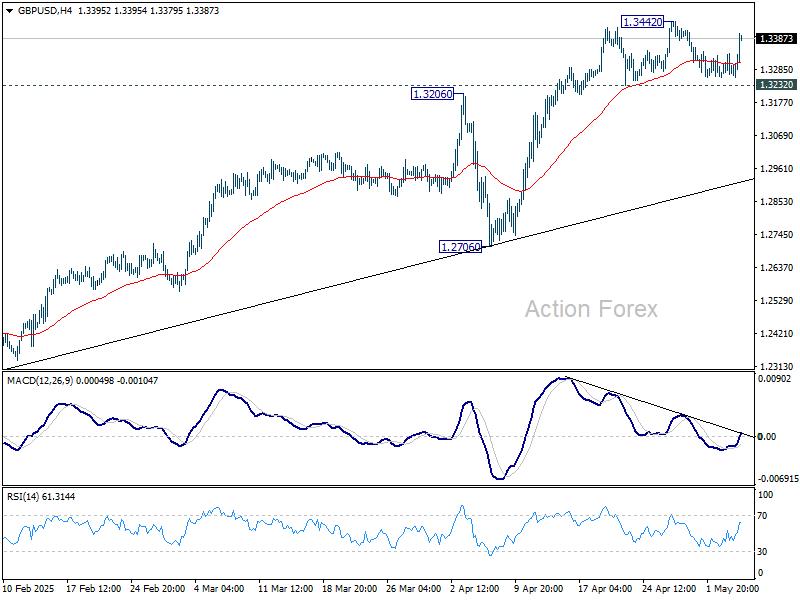Click the 1.24210 price axis value
This screenshot has width=800, height=600.
777,334
